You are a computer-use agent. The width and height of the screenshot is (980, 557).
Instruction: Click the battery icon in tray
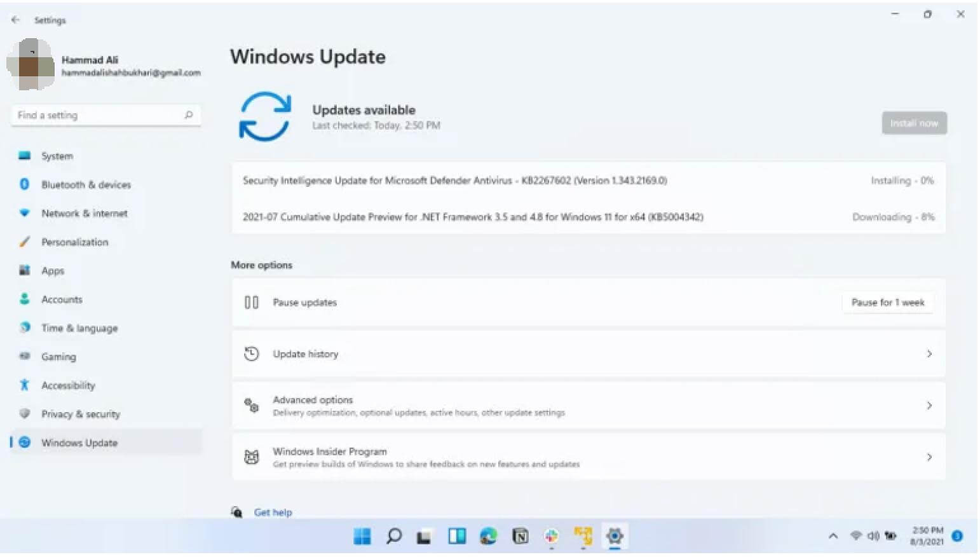[x=890, y=536]
